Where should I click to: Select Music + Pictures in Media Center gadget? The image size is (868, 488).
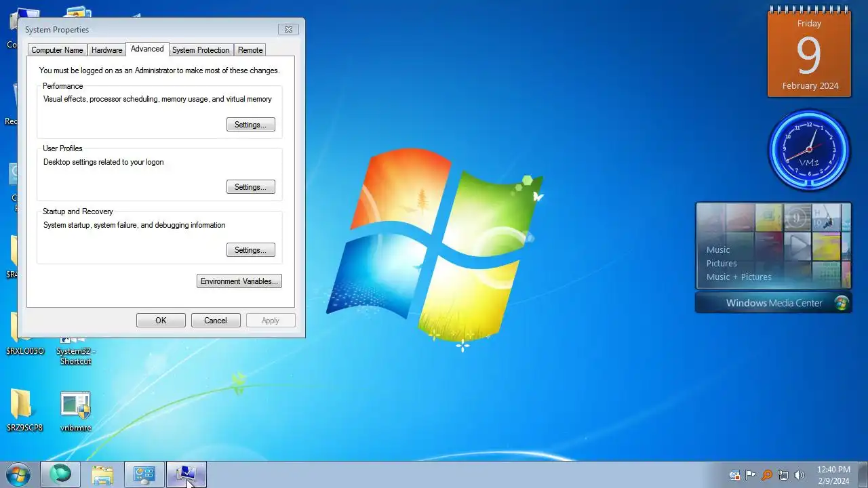click(739, 277)
